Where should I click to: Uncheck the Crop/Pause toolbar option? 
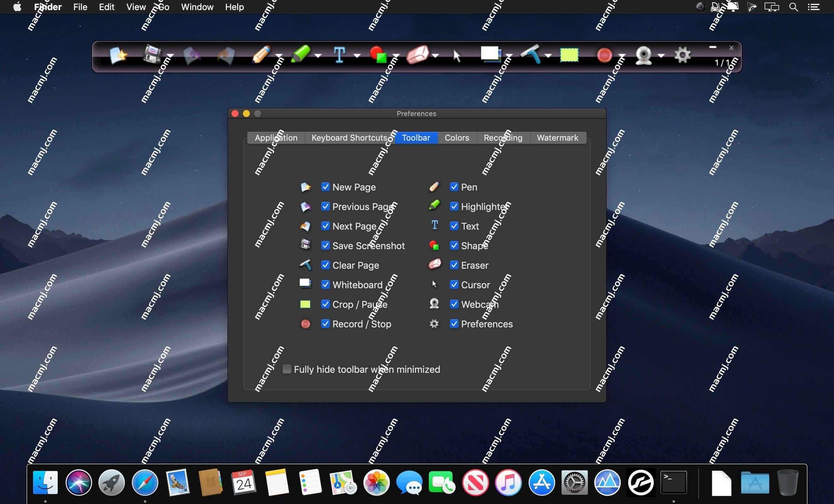click(325, 304)
